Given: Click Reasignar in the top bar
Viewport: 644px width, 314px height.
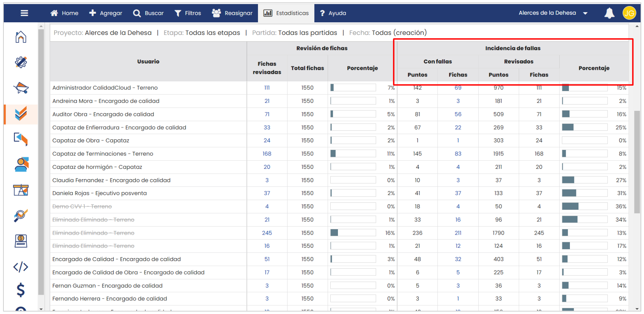Looking at the screenshot, I should pos(232,13).
